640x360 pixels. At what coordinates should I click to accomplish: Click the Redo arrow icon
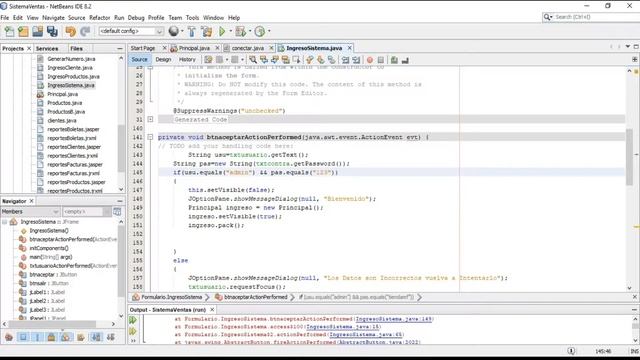click(85, 31)
